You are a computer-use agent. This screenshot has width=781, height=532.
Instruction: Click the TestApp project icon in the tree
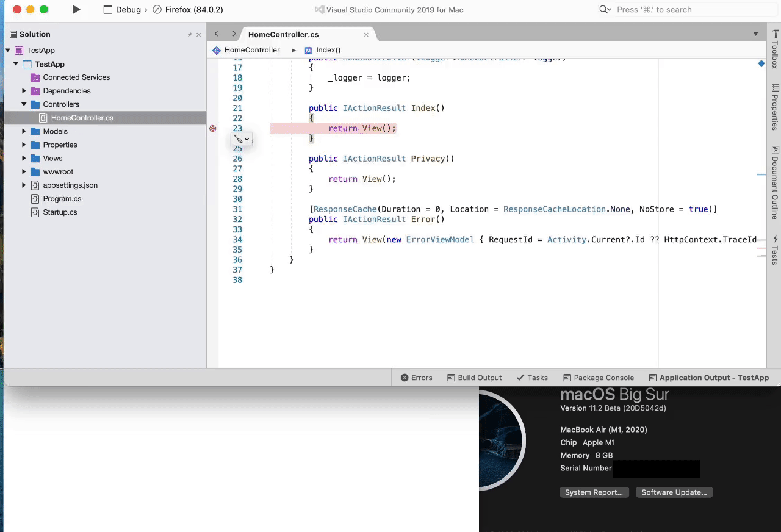[x=27, y=64]
